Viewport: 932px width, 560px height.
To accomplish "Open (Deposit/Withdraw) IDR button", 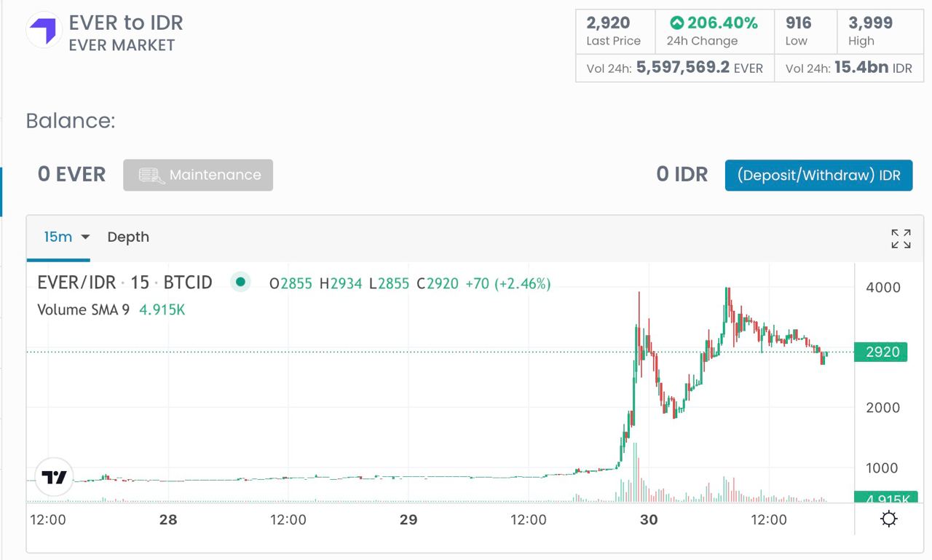I will (x=818, y=176).
